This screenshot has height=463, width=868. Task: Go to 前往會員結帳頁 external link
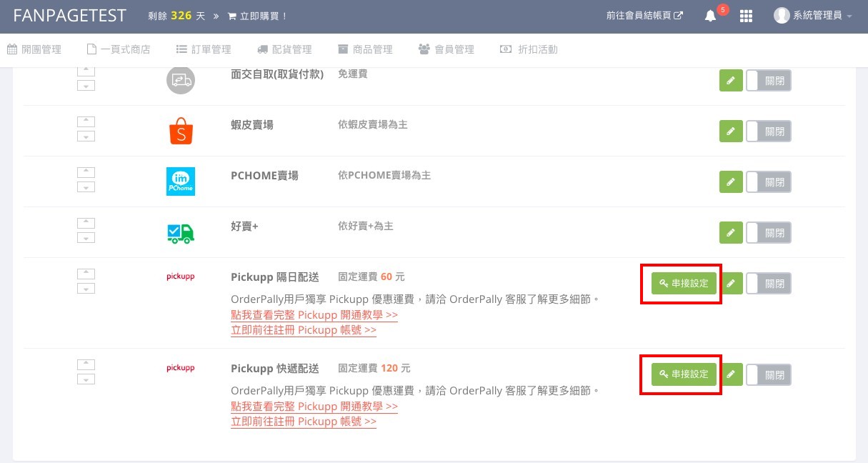pyautogui.click(x=644, y=16)
